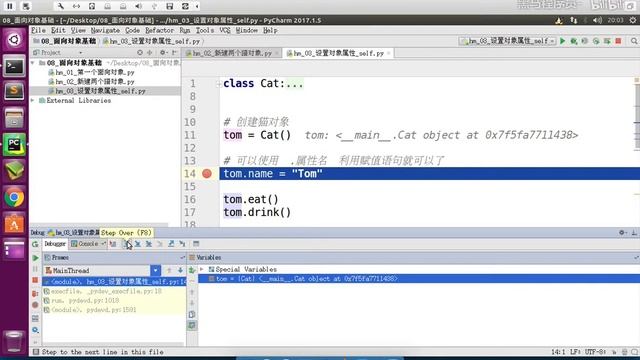Select tom variable row in Variables

(419, 279)
